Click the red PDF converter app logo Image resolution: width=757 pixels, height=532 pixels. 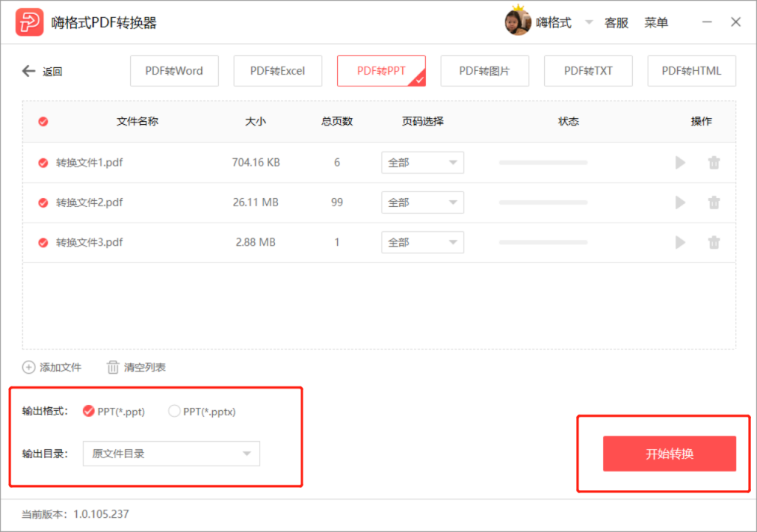pyautogui.click(x=30, y=22)
